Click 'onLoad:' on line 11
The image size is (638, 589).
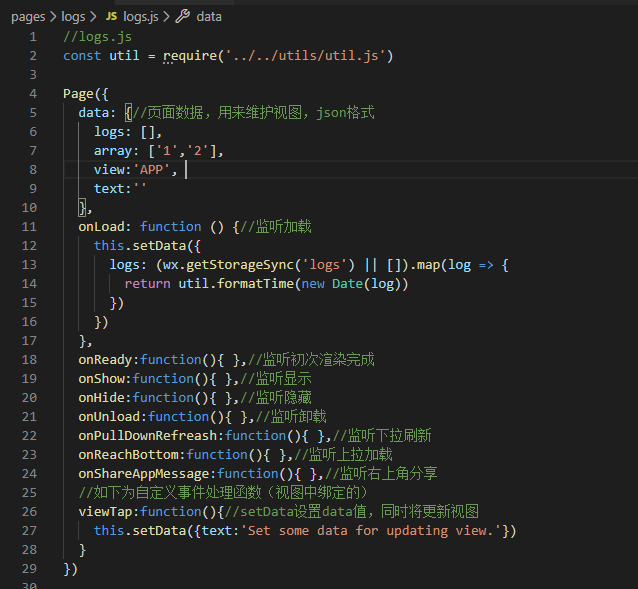[105, 227]
